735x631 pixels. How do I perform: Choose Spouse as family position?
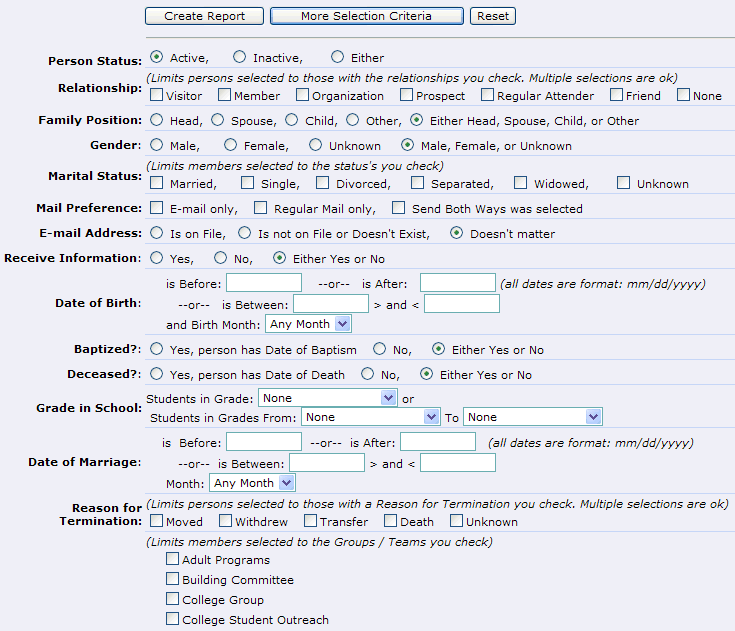tap(220, 120)
